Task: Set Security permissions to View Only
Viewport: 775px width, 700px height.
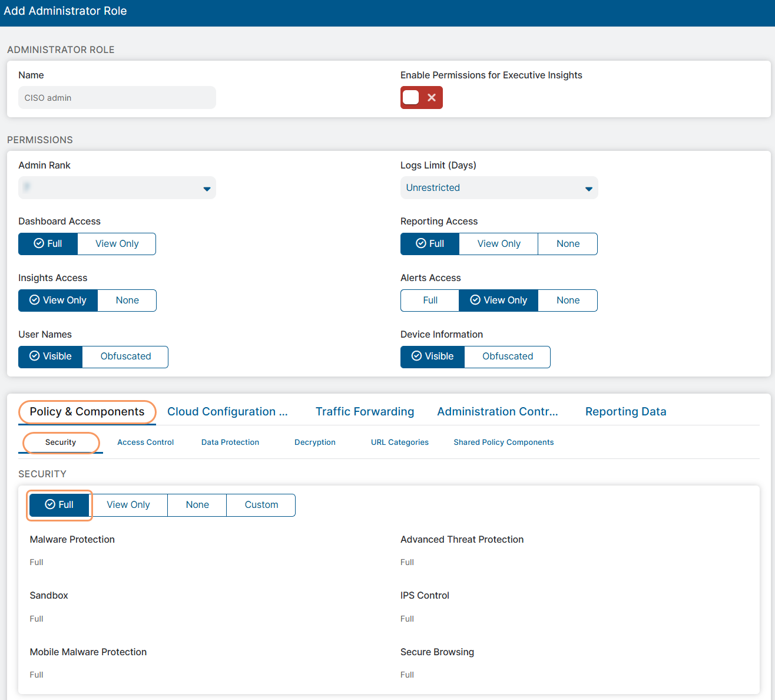Action: (x=128, y=505)
